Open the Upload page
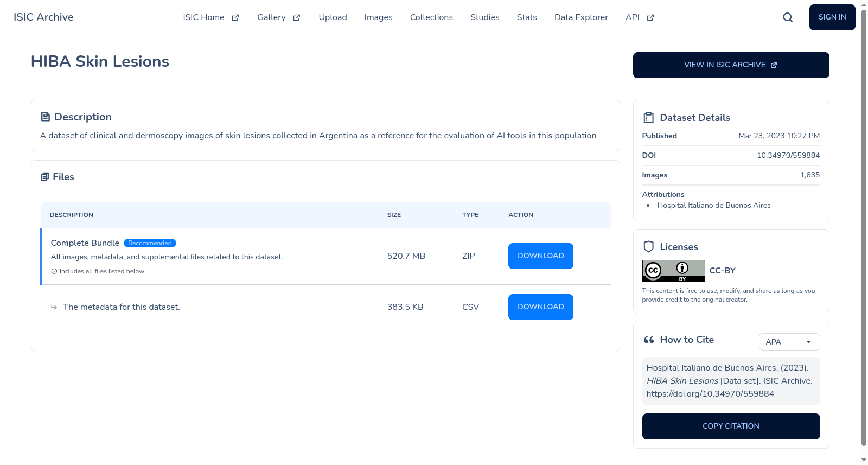 [x=333, y=17]
